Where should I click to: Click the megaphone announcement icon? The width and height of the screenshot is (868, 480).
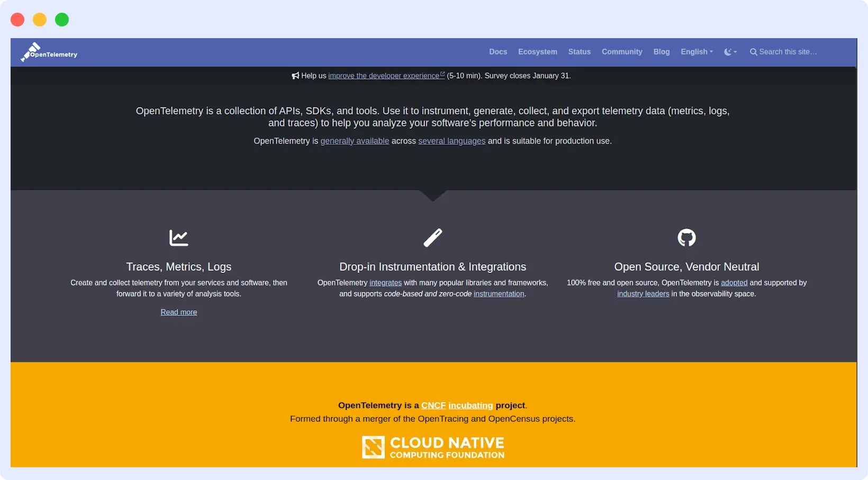(295, 76)
